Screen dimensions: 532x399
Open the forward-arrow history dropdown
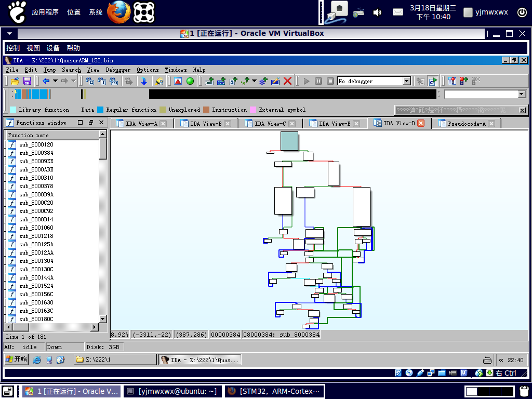pyautogui.click(x=73, y=81)
